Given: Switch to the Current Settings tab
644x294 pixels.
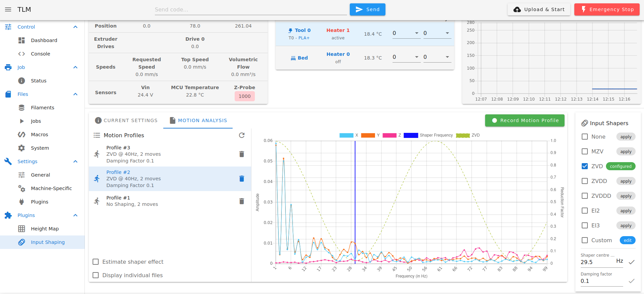Looking at the screenshot, I should click(x=126, y=120).
